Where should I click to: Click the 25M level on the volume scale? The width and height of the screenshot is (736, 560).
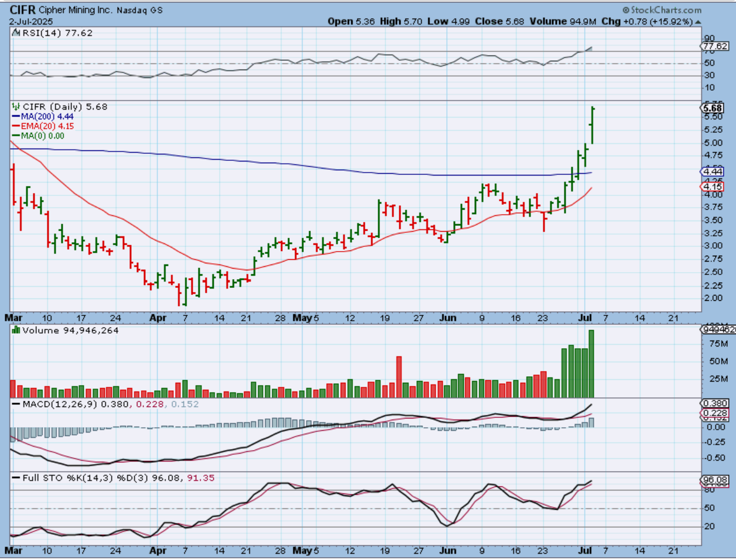[x=718, y=379]
